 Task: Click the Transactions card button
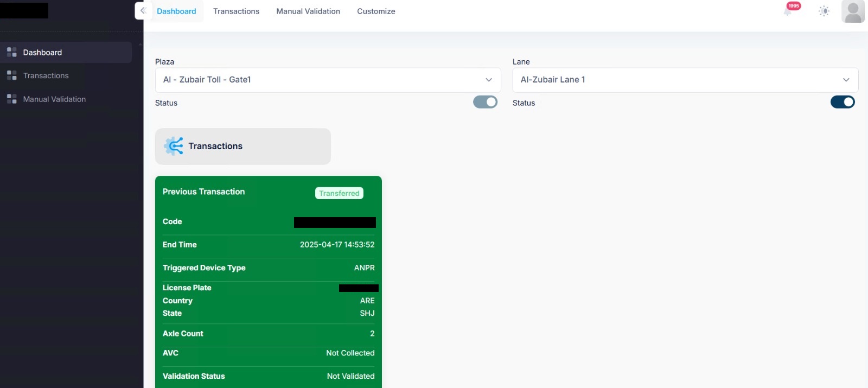(243, 147)
